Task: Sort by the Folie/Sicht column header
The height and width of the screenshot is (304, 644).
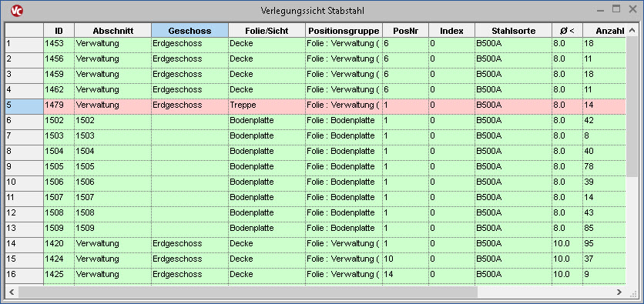Action: coord(267,31)
